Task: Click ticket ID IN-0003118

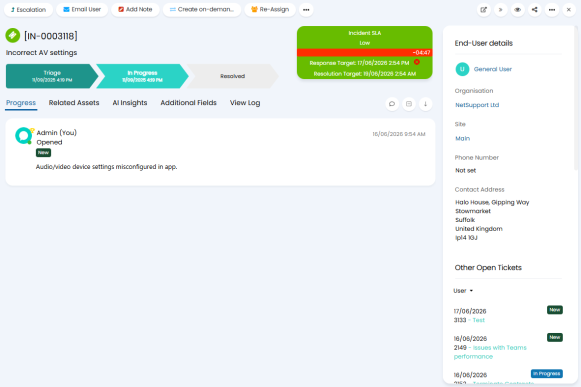Action: (51, 36)
